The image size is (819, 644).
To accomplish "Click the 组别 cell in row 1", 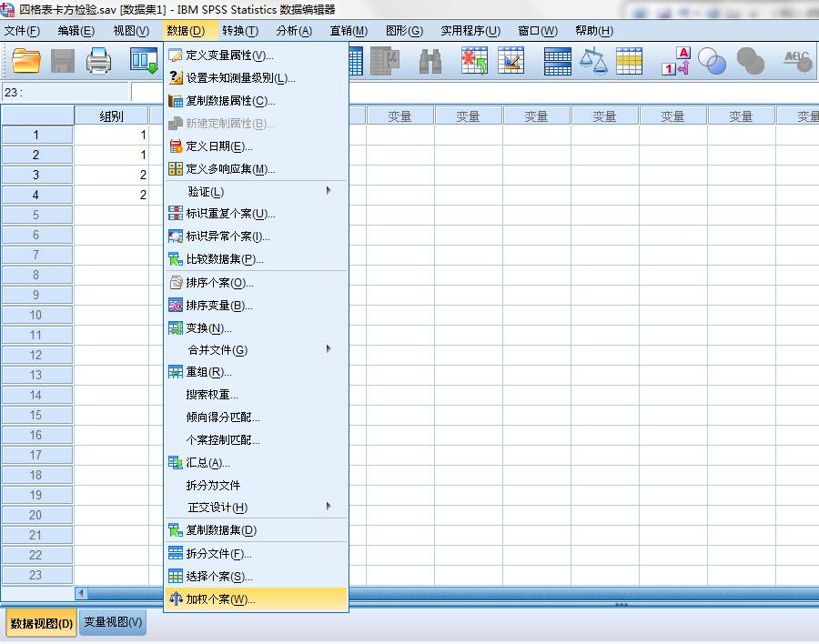I will point(112,135).
